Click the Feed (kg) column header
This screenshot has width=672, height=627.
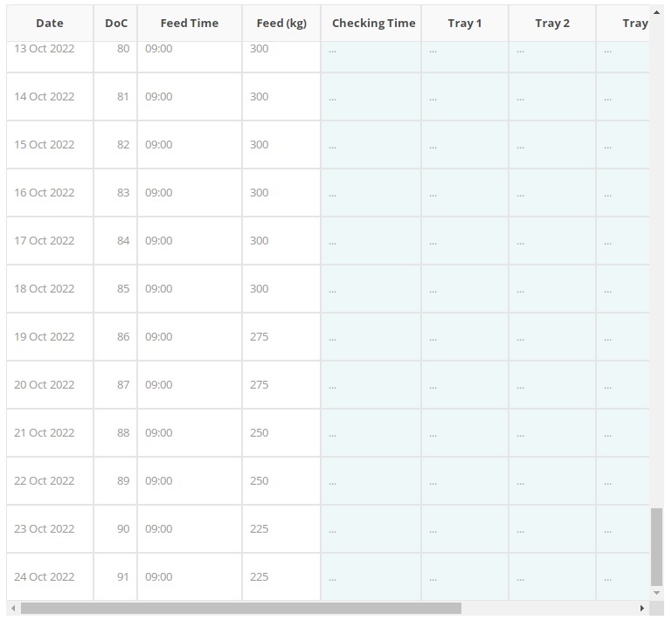click(281, 23)
